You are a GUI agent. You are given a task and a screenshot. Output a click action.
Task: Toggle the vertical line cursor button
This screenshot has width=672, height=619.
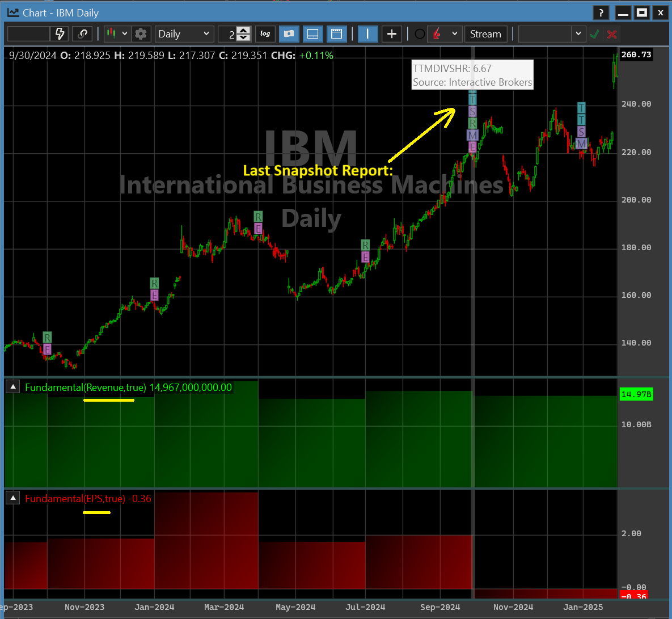(367, 34)
